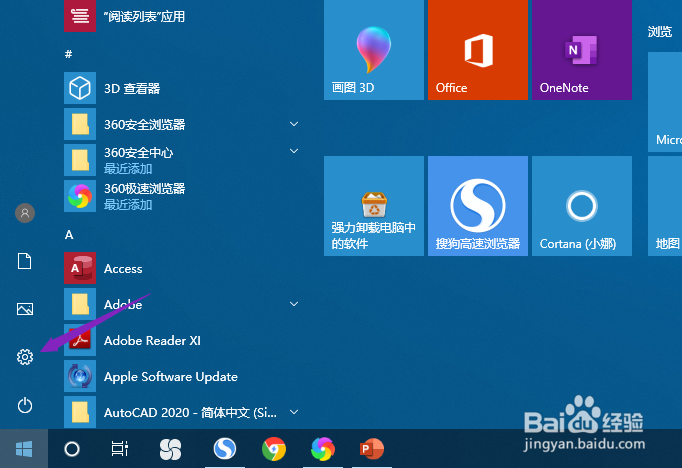Viewport: 682px width, 468px height.
Task: Open the AutoCAD 2020 folder icon
Action: [80, 412]
